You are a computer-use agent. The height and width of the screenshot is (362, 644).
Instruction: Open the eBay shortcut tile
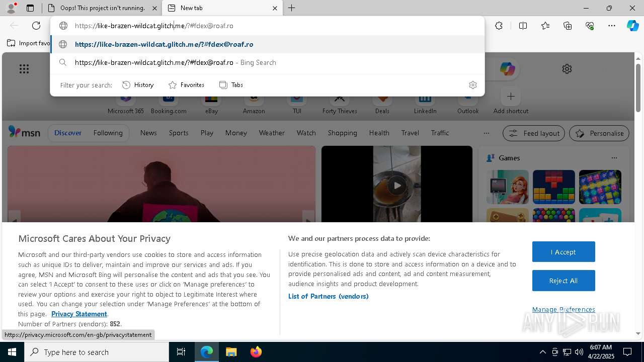coord(211,103)
